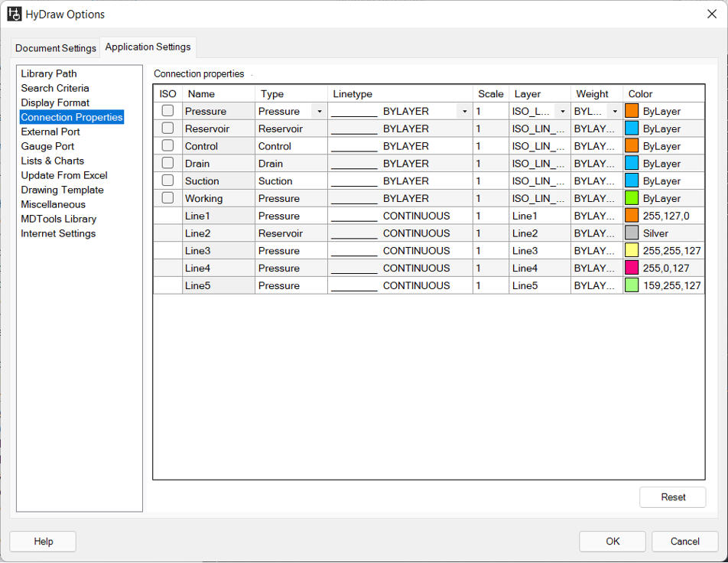Click blue color swatch for Drain row
The width and height of the screenshot is (728, 563).
click(x=632, y=164)
